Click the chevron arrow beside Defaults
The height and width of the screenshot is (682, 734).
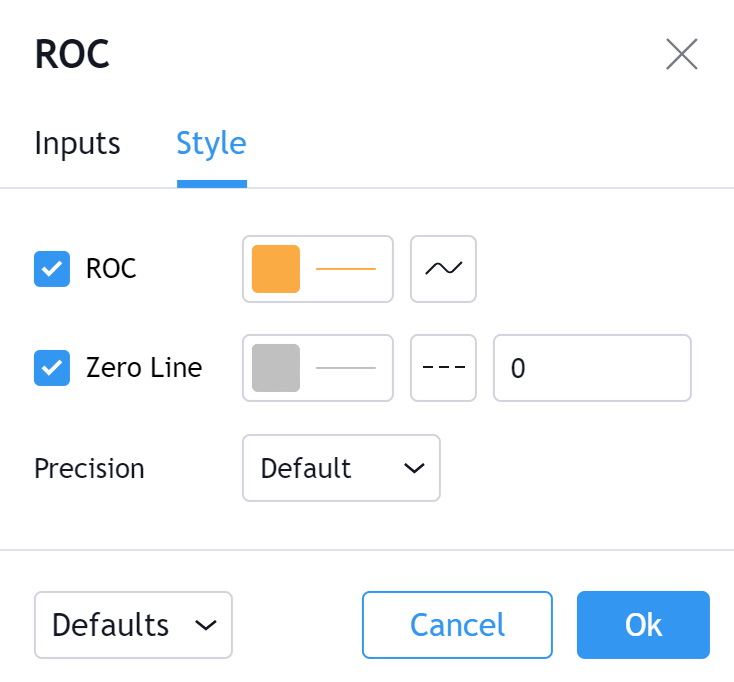coord(206,625)
